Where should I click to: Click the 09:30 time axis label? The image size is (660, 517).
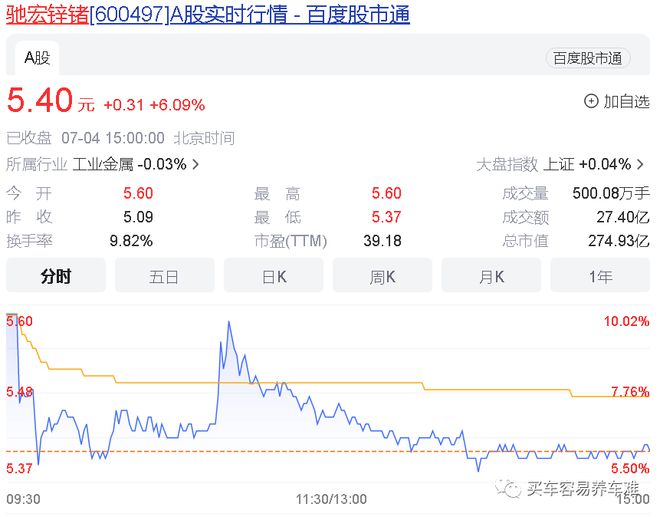tap(23, 499)
